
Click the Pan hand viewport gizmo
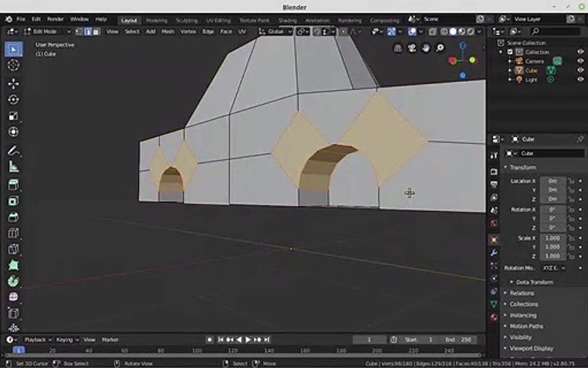pos(426,48)
